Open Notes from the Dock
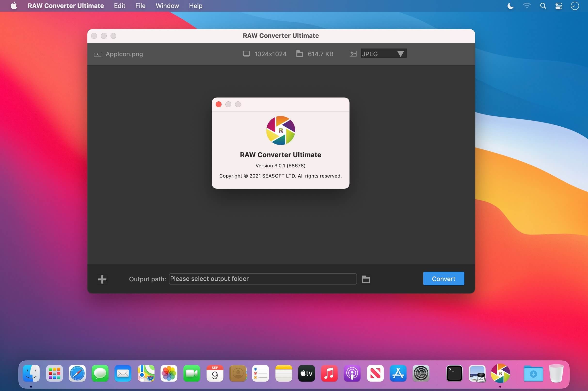Viewport: 588px width, 391px height. click(x=284, y=373)
